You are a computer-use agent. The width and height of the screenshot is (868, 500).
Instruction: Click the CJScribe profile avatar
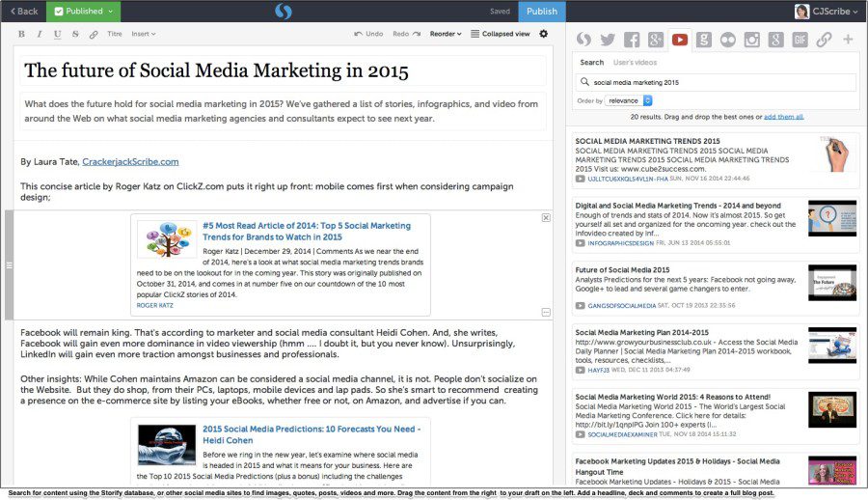[x=801, y=11]
